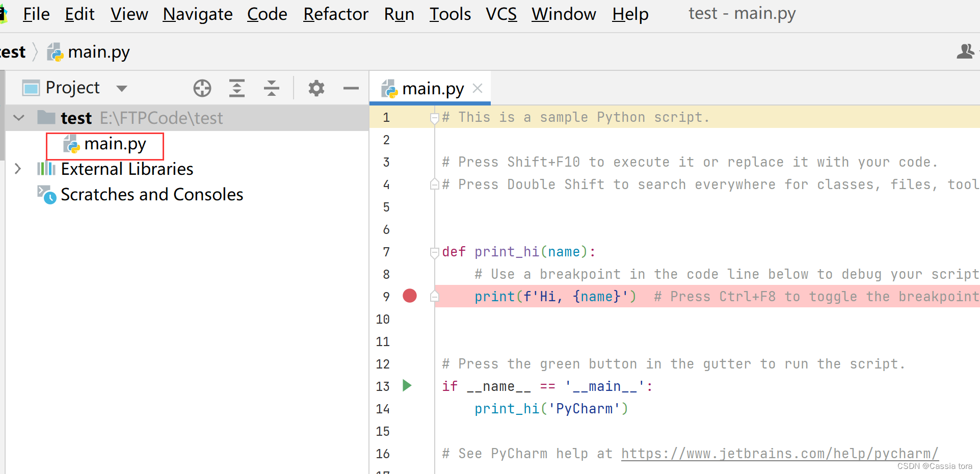Click the user account icon

965,51
